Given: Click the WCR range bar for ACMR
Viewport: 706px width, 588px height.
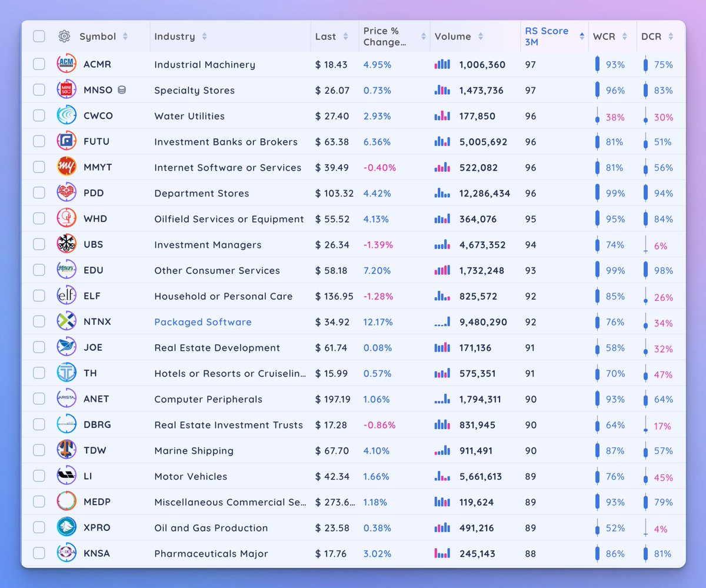Looking at the screenshot, I should pyautogui.click(x=598, y=64).
